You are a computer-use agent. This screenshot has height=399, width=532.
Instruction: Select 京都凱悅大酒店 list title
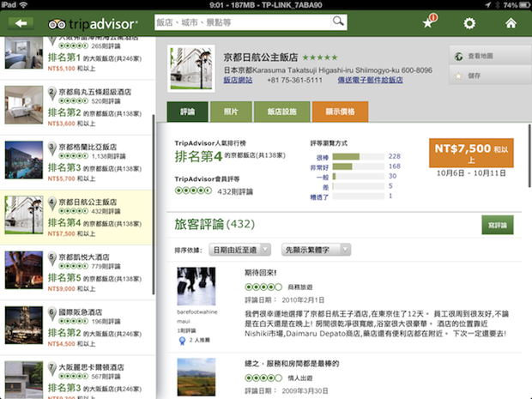pos(84,257)
